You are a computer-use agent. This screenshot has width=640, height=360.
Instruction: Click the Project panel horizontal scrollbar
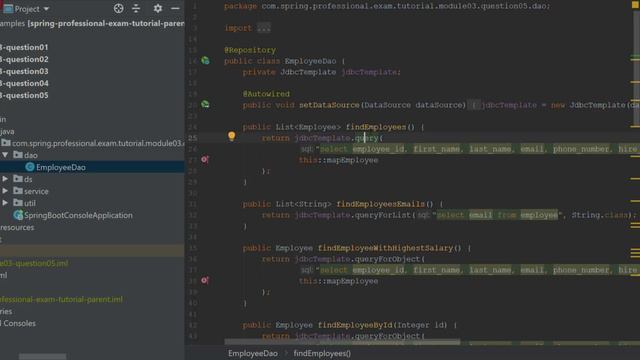[42, 357]
